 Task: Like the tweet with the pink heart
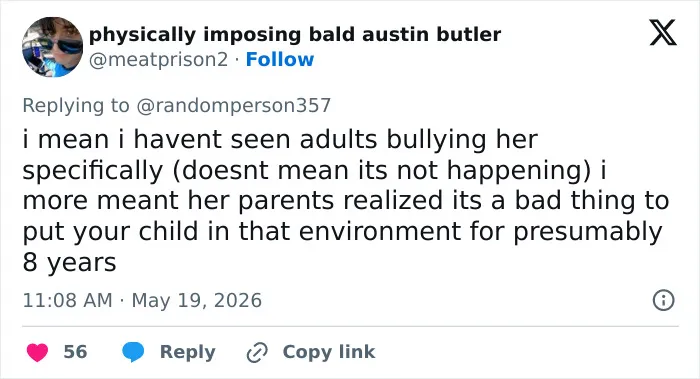pyautogui.click(x=38, y=352)
